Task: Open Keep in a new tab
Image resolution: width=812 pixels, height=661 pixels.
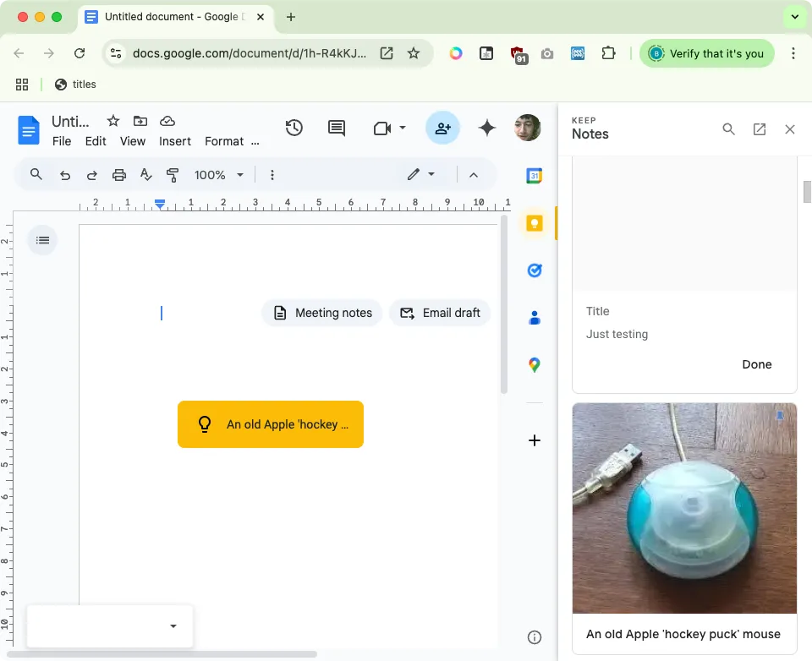Action: click(x=760, y=128)
